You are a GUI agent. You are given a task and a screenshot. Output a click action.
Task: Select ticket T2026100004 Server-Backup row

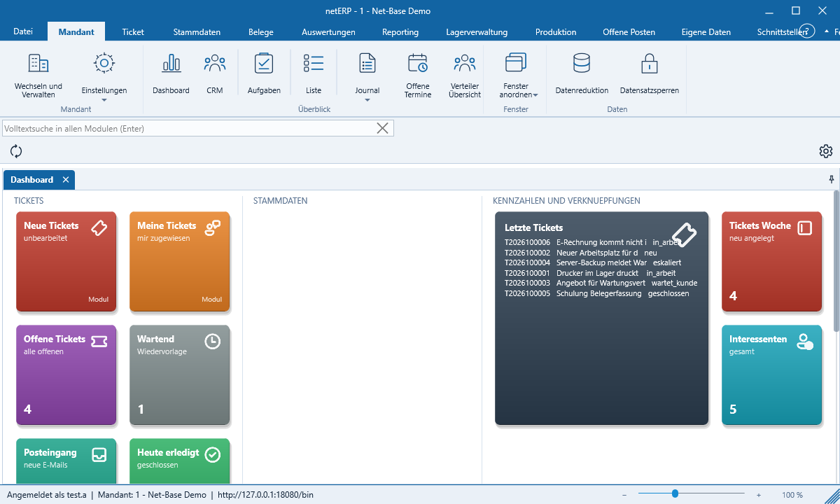pos(593,262)
